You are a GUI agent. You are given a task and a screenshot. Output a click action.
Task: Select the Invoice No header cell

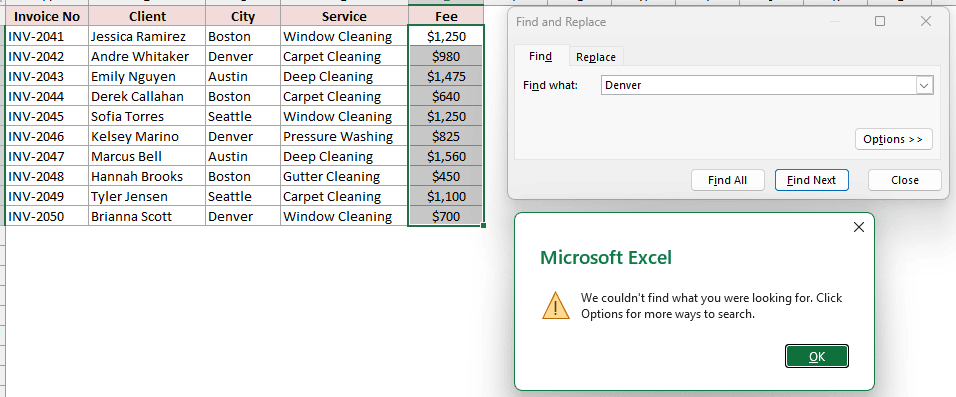point(47,16)
